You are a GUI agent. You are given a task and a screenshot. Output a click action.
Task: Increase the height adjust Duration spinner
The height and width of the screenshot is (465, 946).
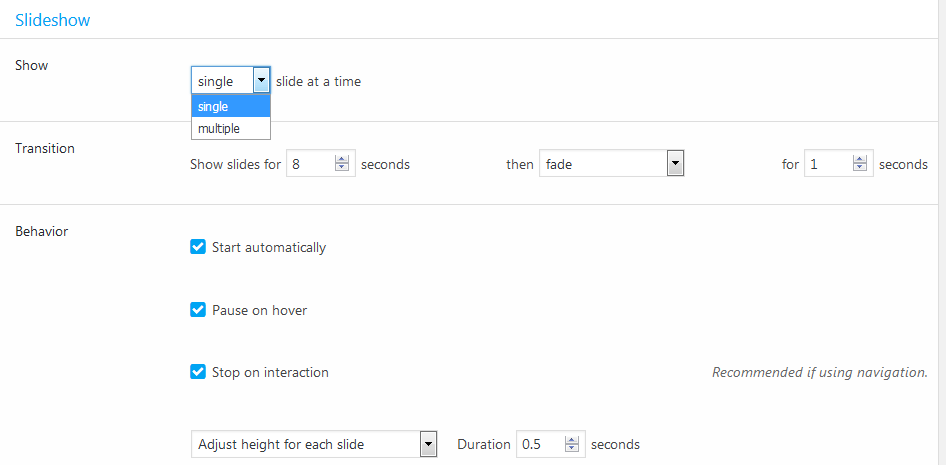tap(572, 439)
